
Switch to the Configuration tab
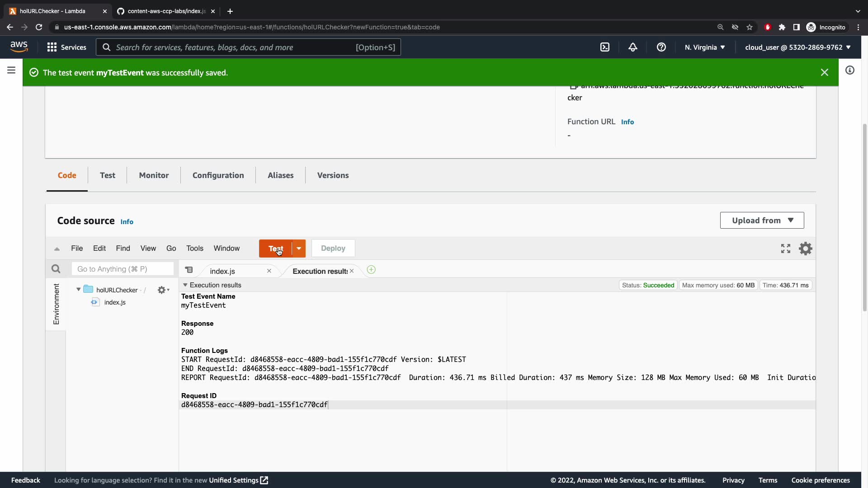click(x=218, y=175)
